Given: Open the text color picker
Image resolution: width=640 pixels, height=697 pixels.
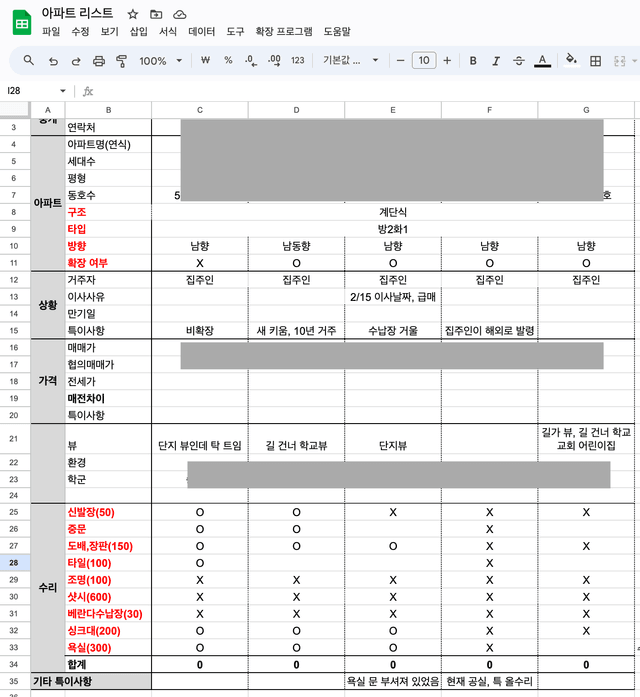Looking at the screenshot, I should [542, 60].
